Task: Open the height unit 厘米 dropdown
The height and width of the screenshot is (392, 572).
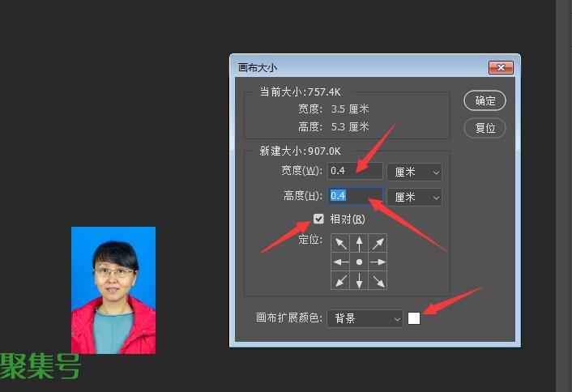Action: pyautogui.click(x=414, y=198)
